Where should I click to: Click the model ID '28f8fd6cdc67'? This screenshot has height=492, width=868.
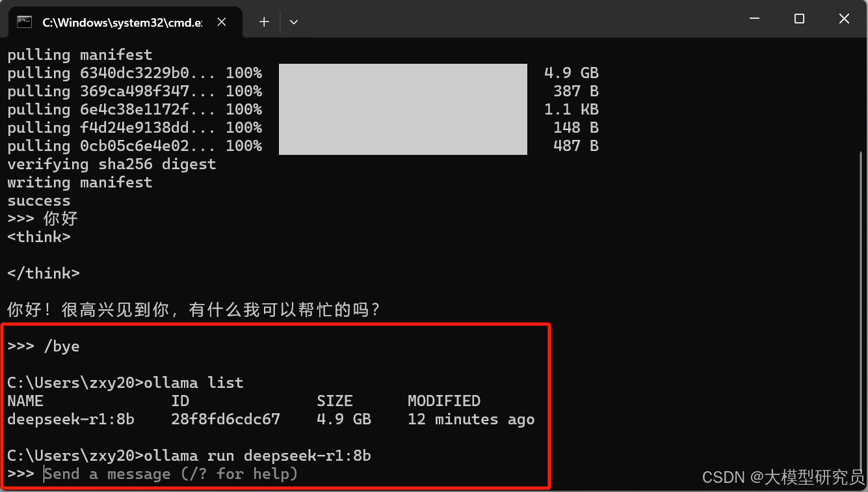point(226,419)
